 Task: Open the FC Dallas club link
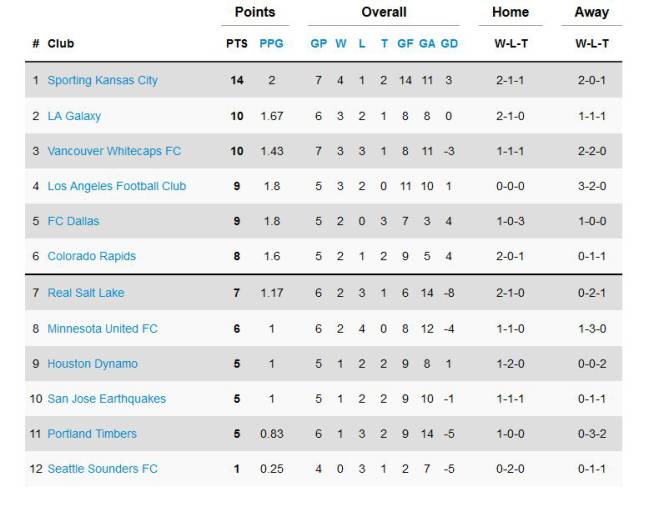(x=73, y=221)
